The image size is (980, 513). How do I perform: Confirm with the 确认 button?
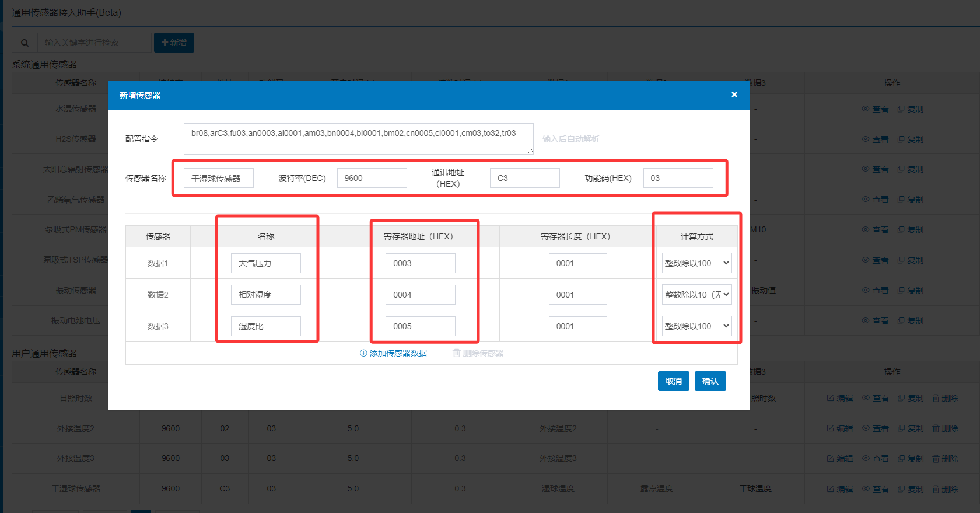[x=710, y=381]
